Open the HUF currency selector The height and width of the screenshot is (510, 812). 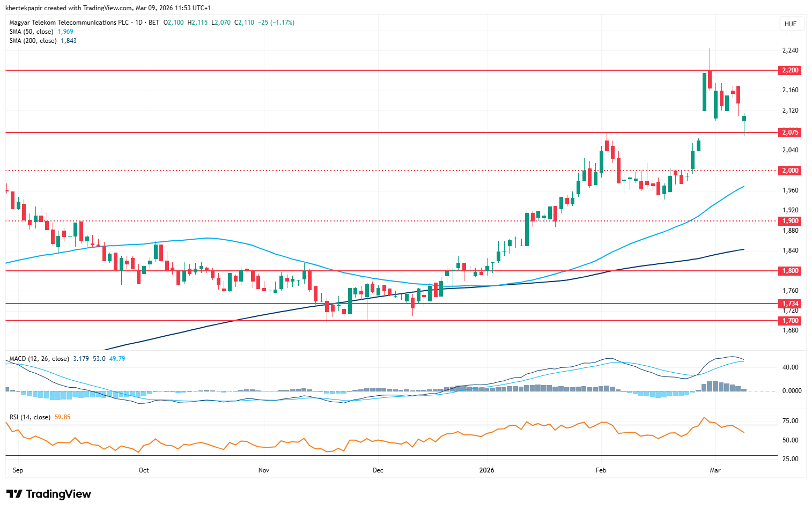coord(790,24)
